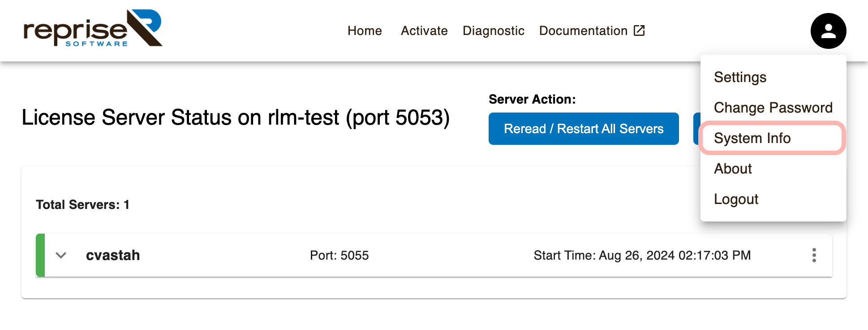Screen dimensions: 868x330
Task: Open the About menu entry
Action: (773, 169)
